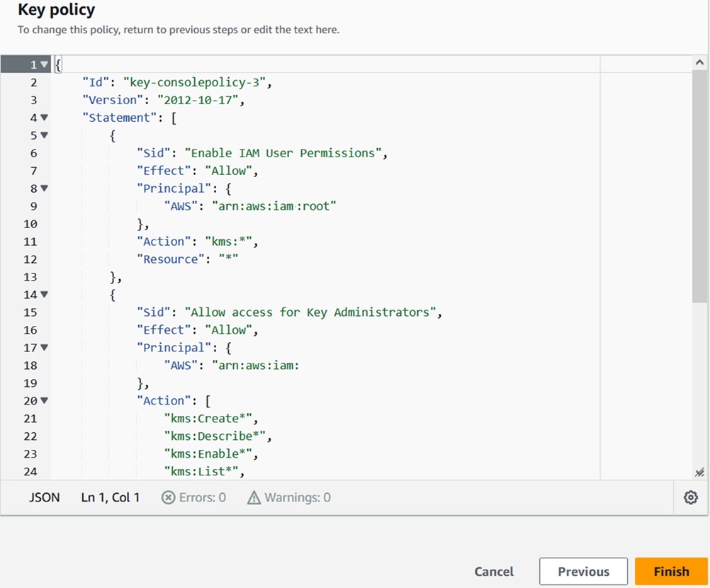Collapse the first statement block at line 5
710x588 pixels.
click(x=45, y=135)
